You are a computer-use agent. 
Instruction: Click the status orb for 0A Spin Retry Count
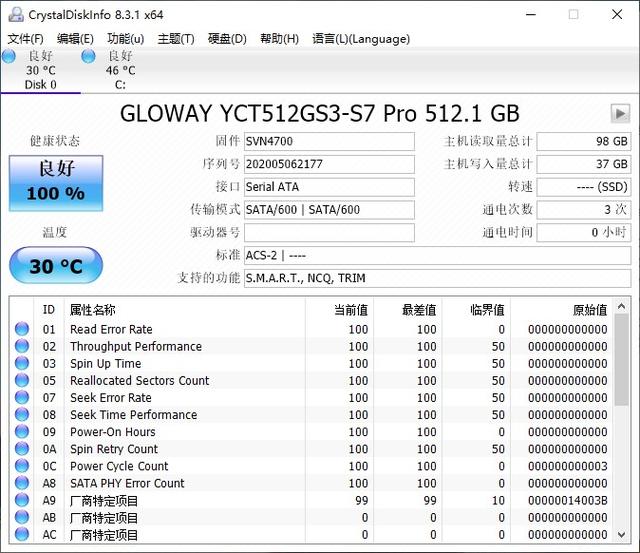(22, 449)
